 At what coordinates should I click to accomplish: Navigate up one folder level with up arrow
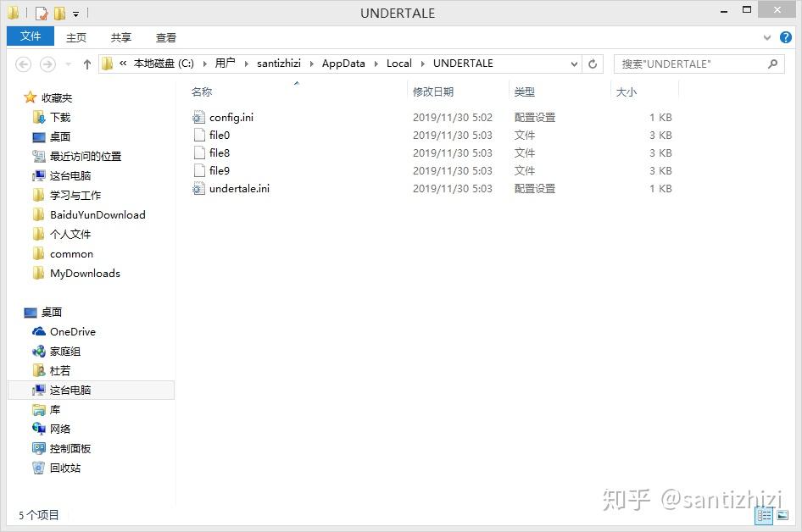click(x=86, y=64)
